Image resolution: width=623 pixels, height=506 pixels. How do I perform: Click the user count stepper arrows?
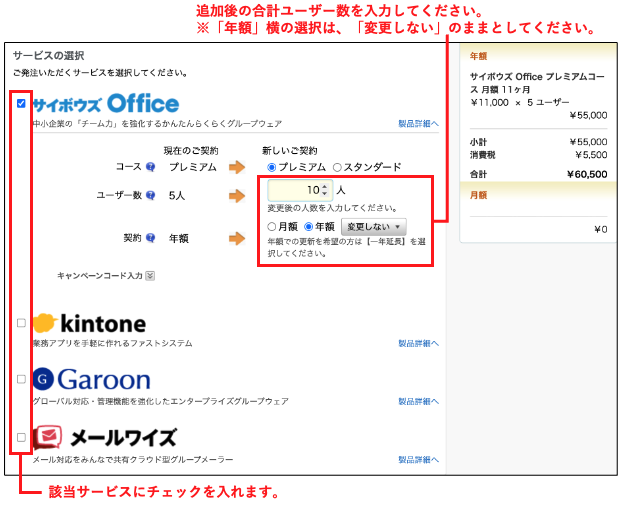(323, 189)
